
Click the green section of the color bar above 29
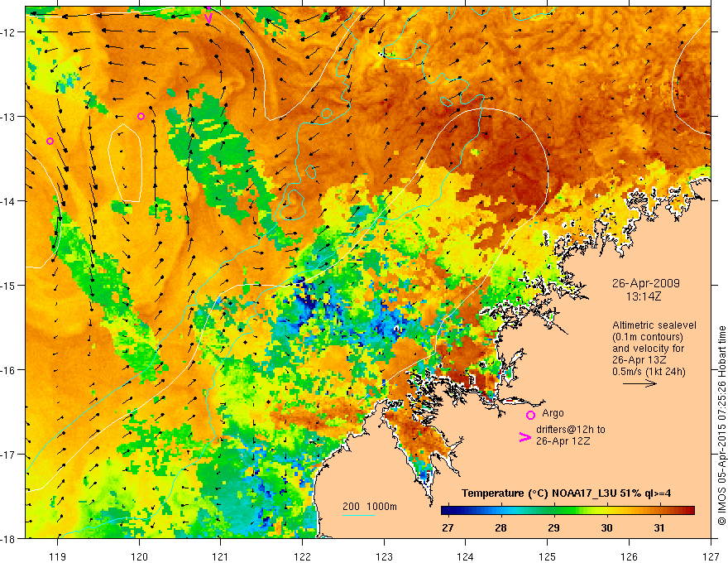[553, 511]
